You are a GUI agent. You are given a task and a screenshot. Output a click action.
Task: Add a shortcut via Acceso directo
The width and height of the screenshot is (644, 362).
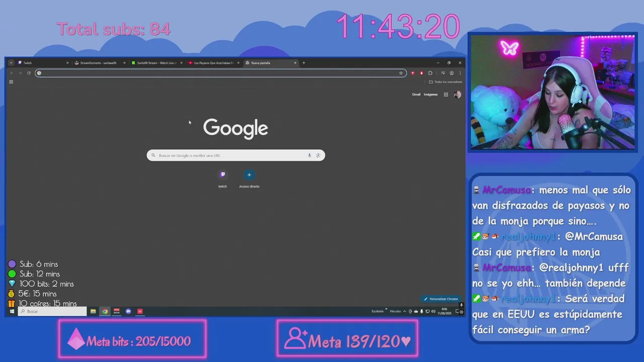click(x=249, y=178)
